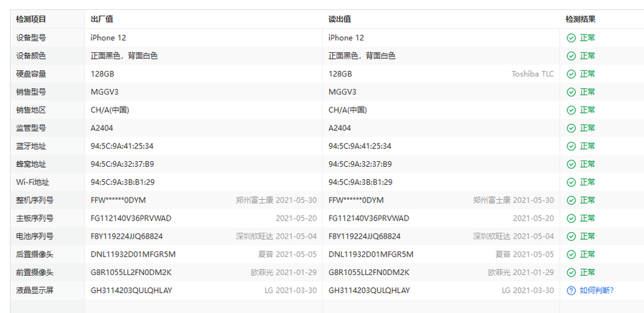The width and height of the screenshot is (644, 313).
Task: Click read-out battery serial F8Y119224JJQ68824
Action: (365, 236)
